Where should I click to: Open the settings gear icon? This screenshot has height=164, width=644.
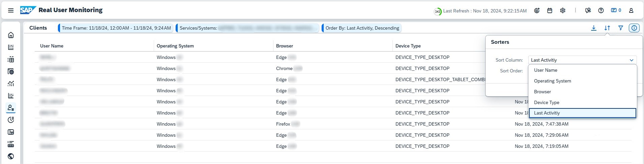pos(562,10)
